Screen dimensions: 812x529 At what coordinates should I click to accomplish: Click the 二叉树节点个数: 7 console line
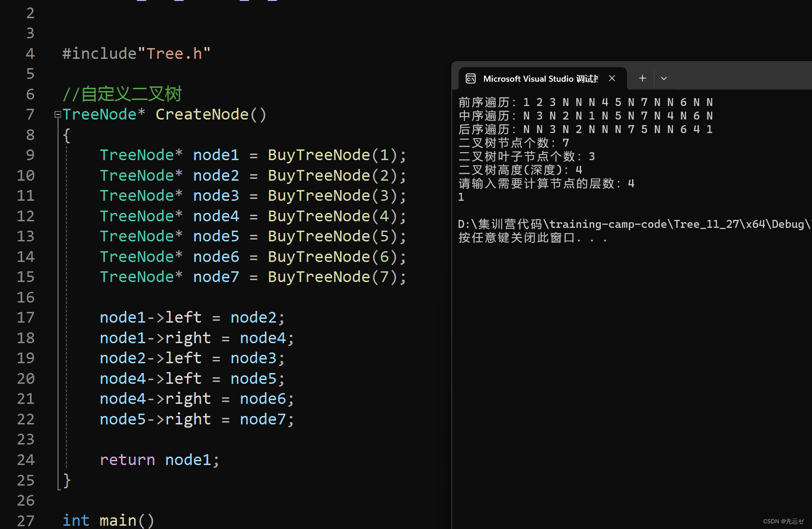pos(514,143)
